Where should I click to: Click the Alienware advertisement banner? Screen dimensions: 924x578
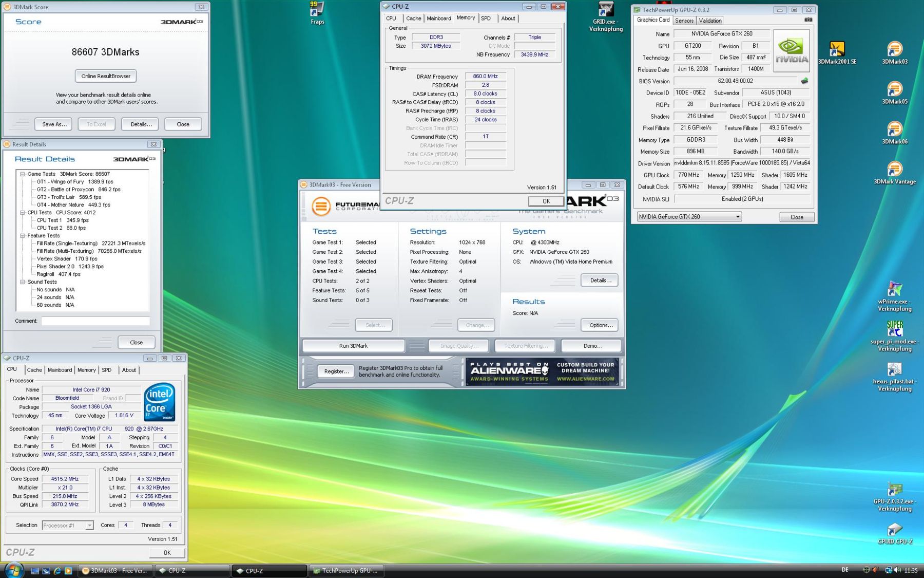click(x=542, y=372)
